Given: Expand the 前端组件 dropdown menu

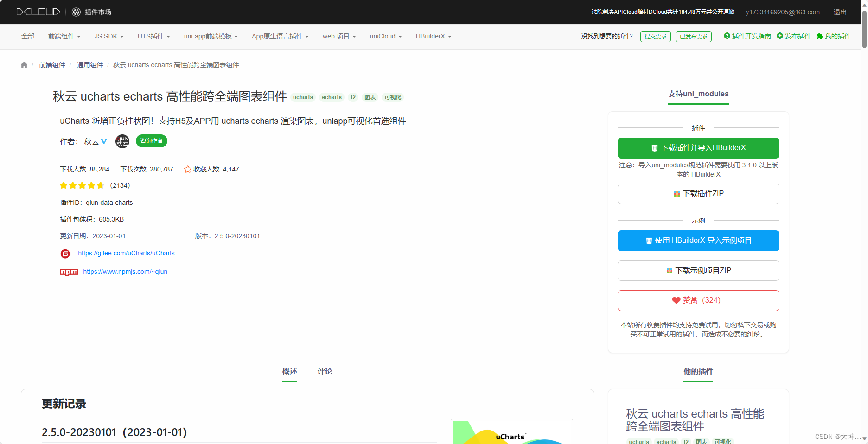Looking at the screenshot, I should pos(64,36).
